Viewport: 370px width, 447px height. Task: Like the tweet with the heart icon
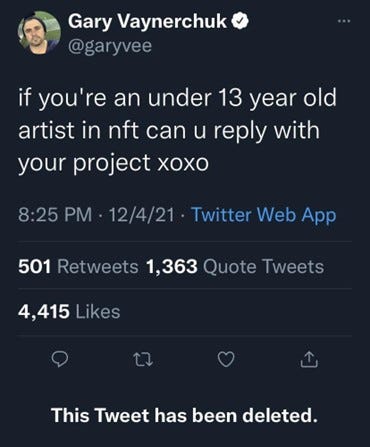[226, 360]
